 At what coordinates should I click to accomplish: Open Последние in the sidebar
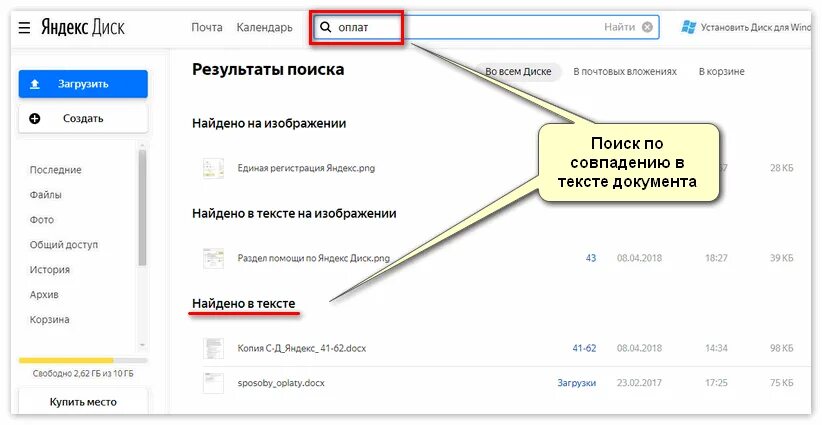(x=56, y=170)
